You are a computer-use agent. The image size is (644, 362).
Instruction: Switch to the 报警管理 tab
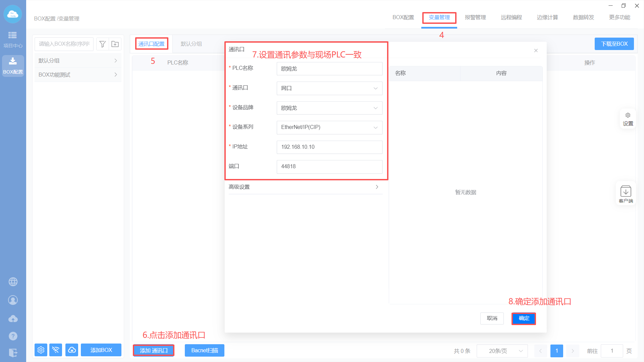pos(475,17)
